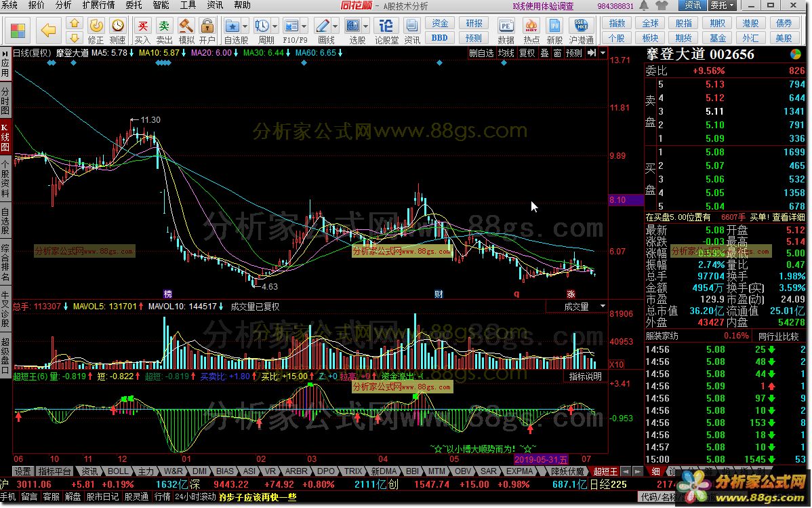Open the 资讯 document icon in toolbar

tap(412, 26)
